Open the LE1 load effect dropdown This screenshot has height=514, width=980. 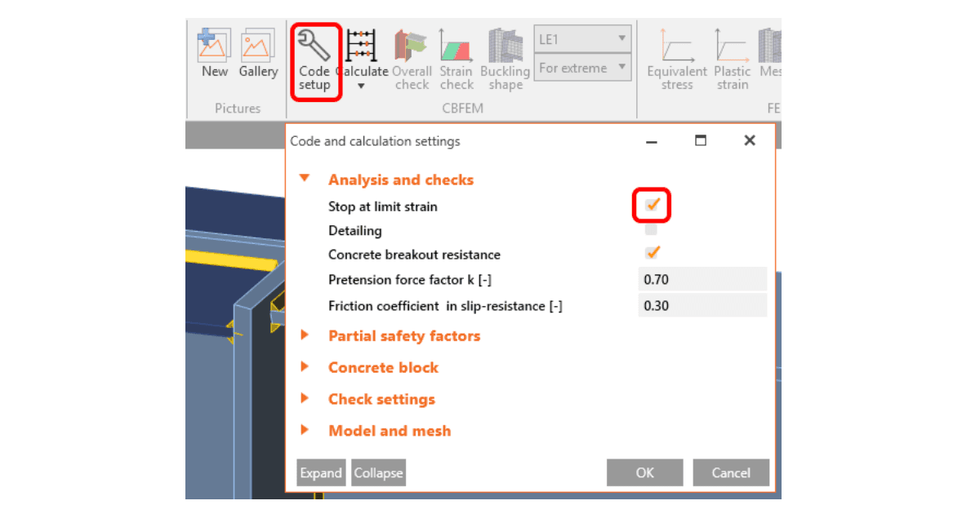coord(582,38)
